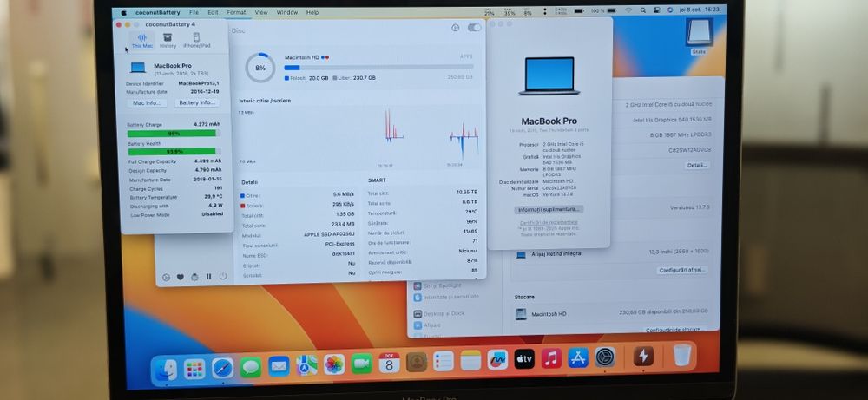Click the Macintosh HD drive icon under Stocare
868x400 pixels.
tap(521, 314)
